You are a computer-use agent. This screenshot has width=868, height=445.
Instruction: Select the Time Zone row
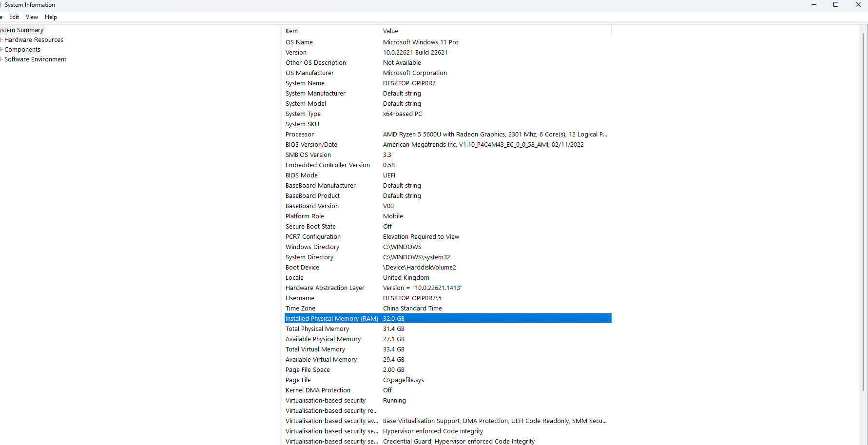point(447,309)
